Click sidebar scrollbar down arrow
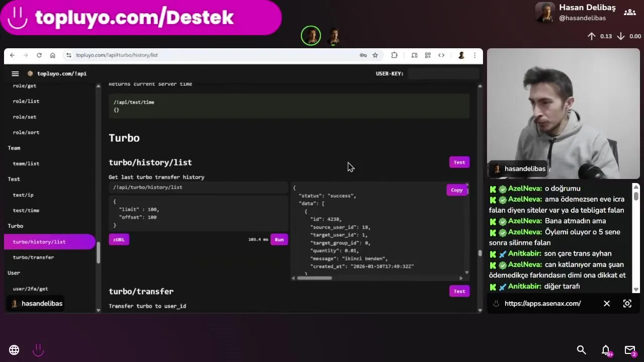The image size is (644, 362). pos(98,310)
